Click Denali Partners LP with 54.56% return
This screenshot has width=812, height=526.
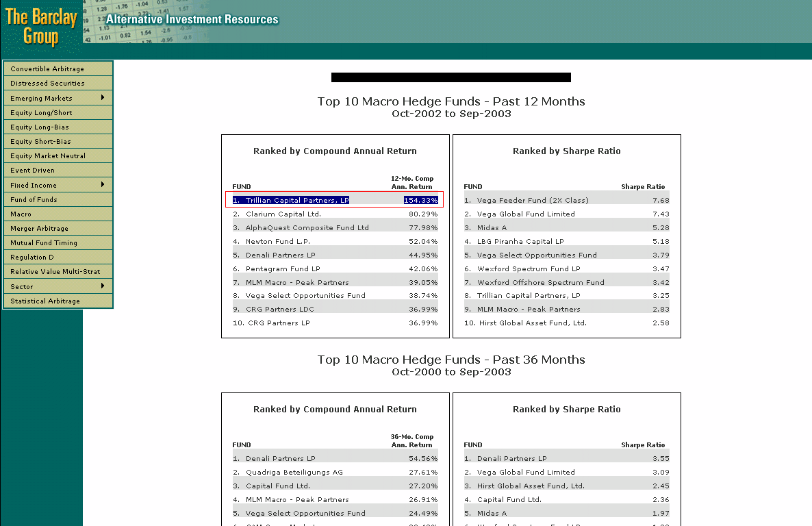pos(335,459)
